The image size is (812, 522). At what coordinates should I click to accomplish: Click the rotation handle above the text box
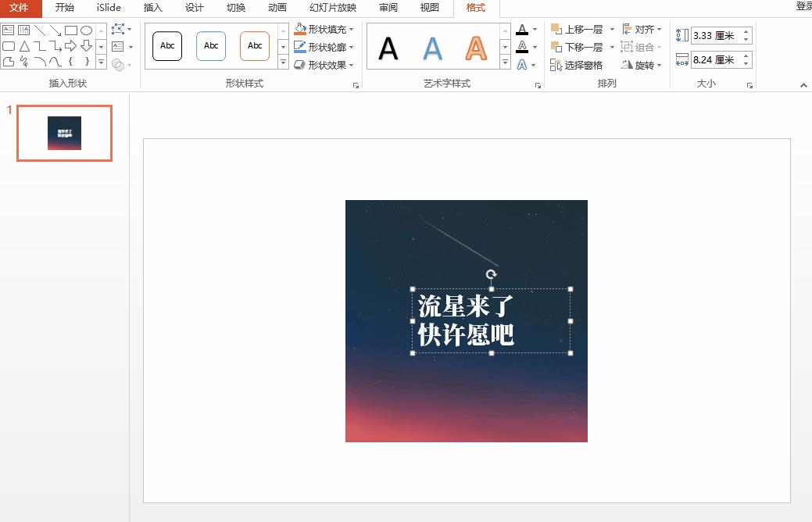click(491, 274)
